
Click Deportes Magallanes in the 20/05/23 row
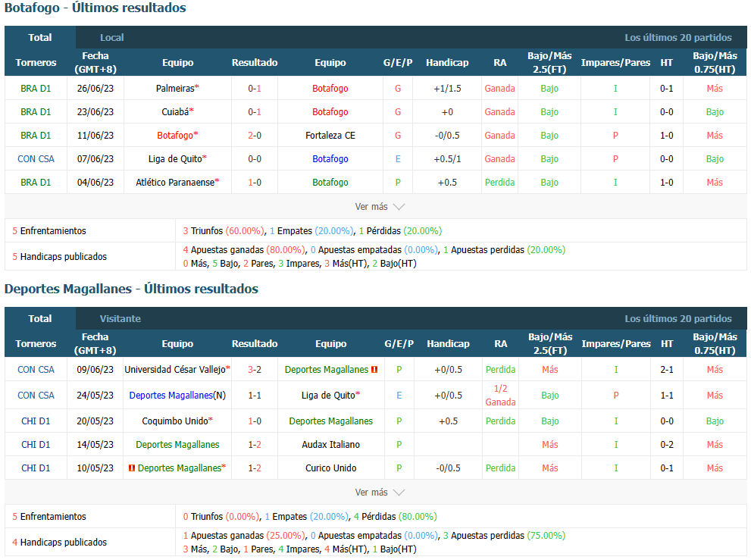[331, 421]
